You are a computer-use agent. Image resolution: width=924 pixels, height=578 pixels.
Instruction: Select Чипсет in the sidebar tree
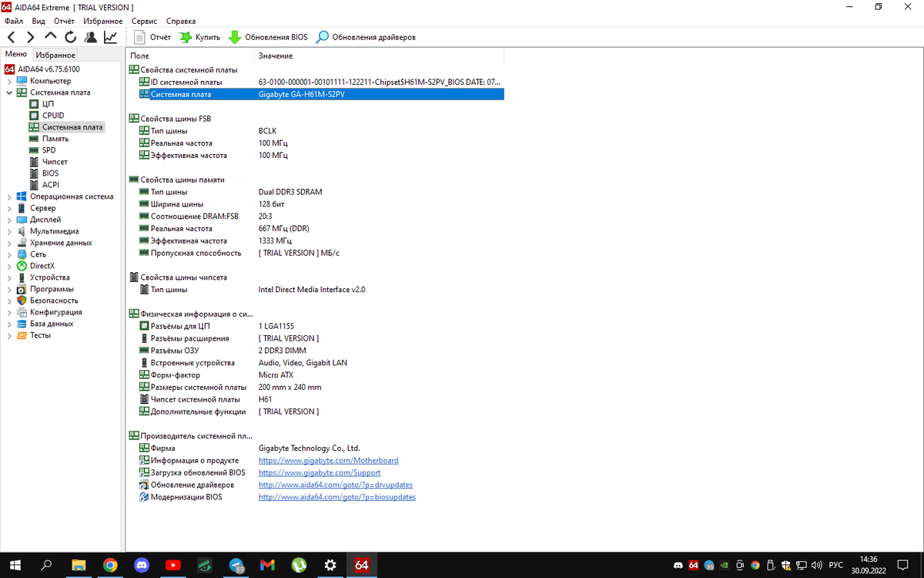[55, 162]
